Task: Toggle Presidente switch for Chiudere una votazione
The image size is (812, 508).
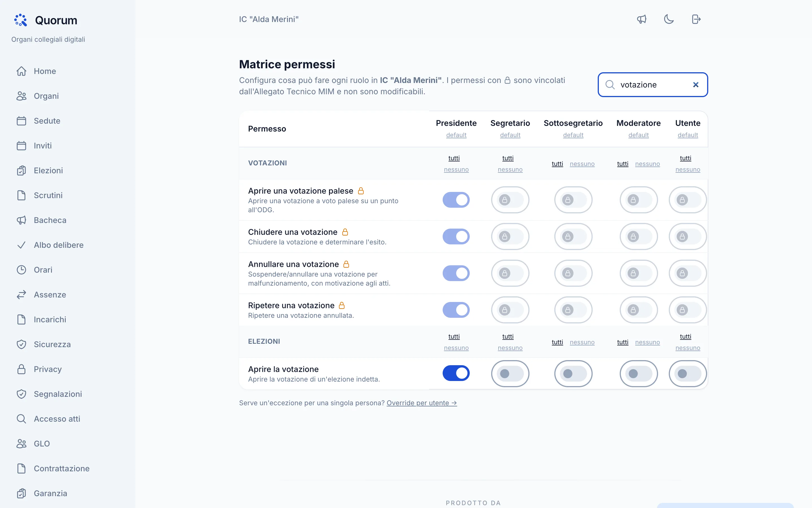Action: (456, 237)
